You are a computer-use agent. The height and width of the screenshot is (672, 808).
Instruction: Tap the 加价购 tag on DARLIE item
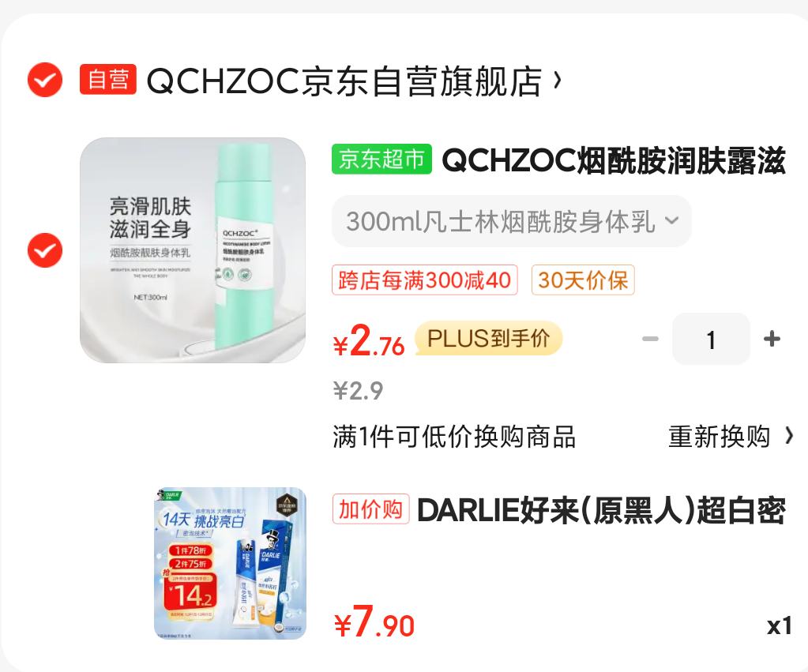point(371,509)
